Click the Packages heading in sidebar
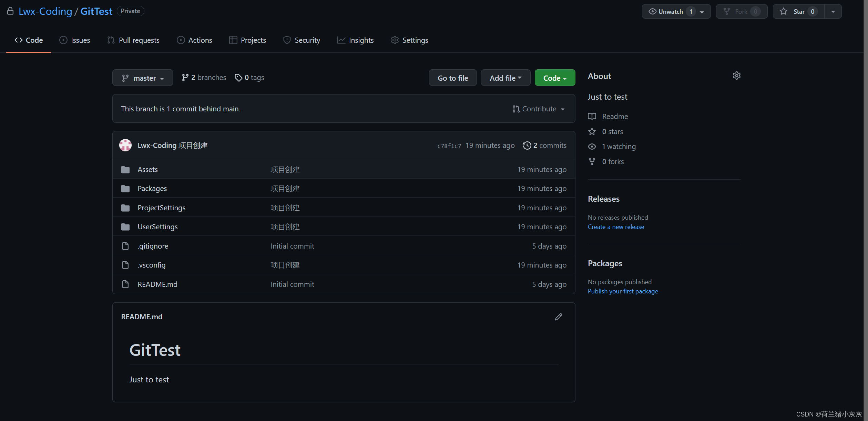Viewport: 868px width, 421px height. (x=605, y=263)
